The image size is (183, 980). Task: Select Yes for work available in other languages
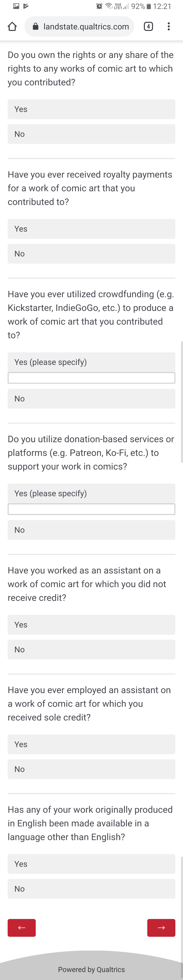91,864
